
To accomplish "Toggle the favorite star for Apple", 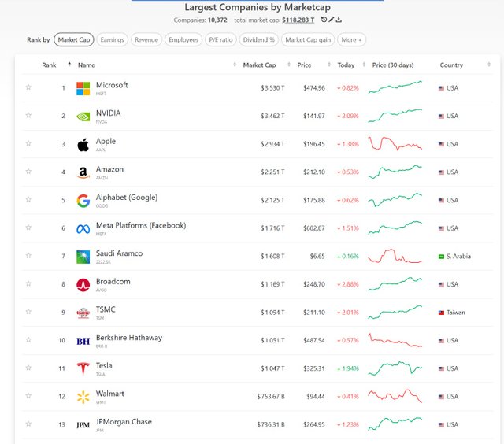I will 28,143.
